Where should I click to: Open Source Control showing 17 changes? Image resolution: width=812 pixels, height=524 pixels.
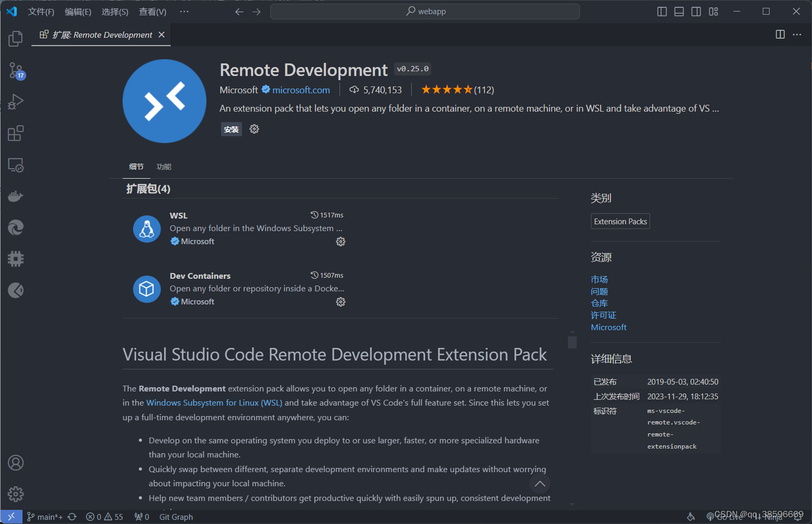point(15,70)
